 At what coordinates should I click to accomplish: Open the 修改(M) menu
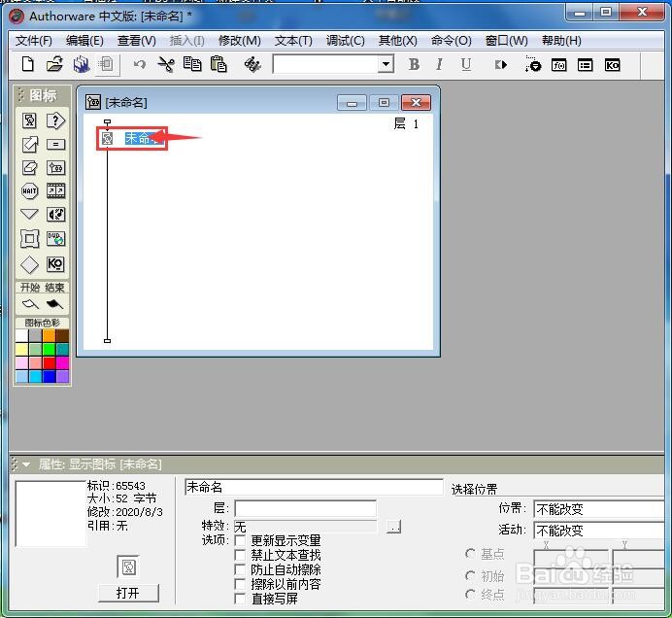tap(240, 41)
